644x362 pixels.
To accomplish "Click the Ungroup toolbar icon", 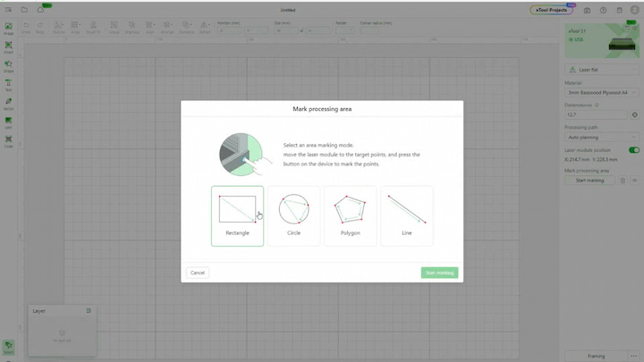I will click(131, 28).
